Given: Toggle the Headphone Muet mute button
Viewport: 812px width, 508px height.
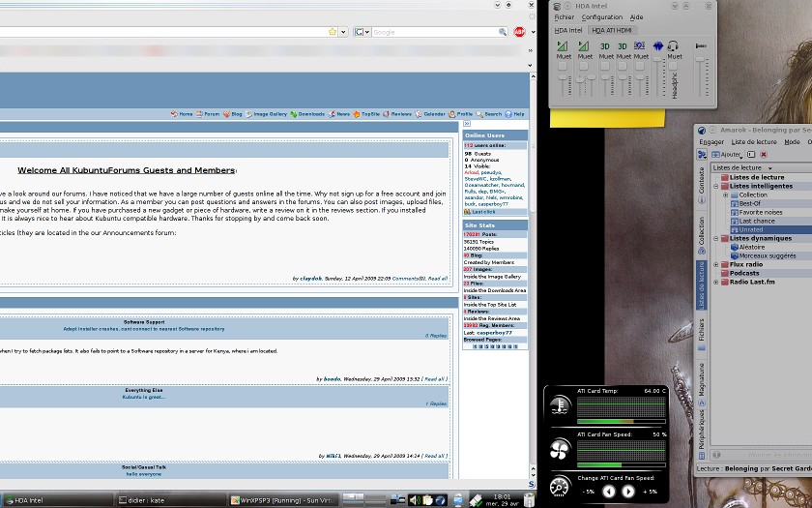Looking at the screenshot, I should tap(674, 67).
